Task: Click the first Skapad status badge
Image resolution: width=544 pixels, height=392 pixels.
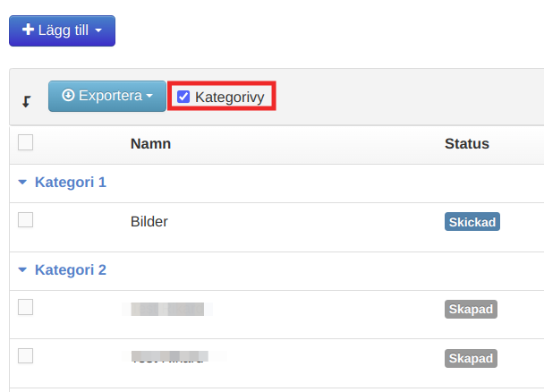Action: pos(471,310)
